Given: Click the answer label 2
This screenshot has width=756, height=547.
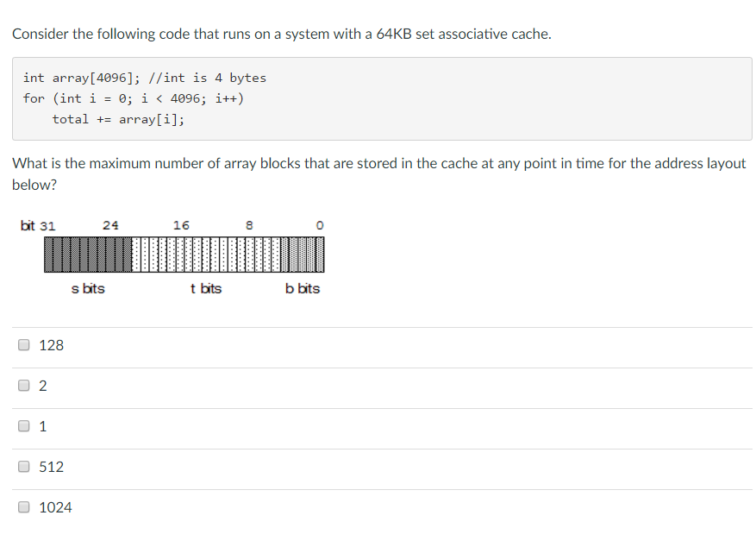Looking at the screenshot, I should click(x=43, y=386).
